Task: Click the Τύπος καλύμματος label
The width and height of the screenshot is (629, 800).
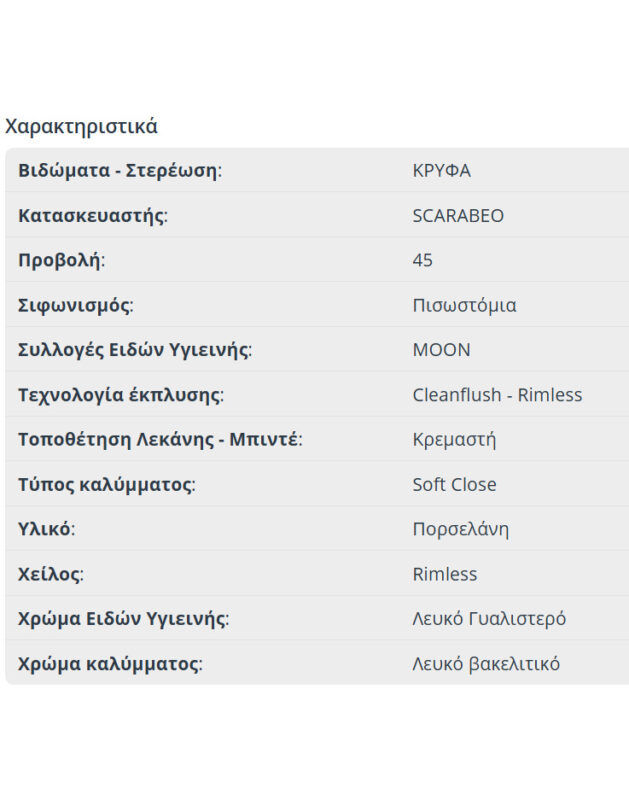Action: click(x=106, y=484)
